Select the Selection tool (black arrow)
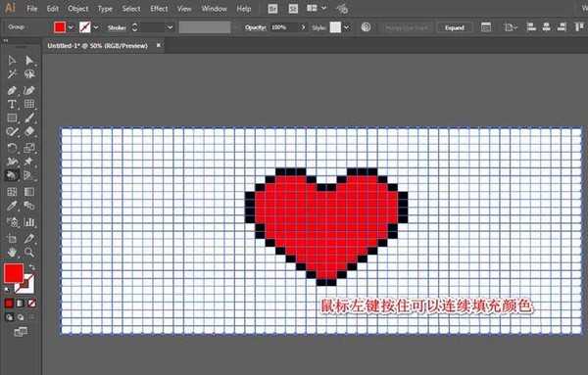Viewport: 588px width, 375px height. tap(12, 61)
